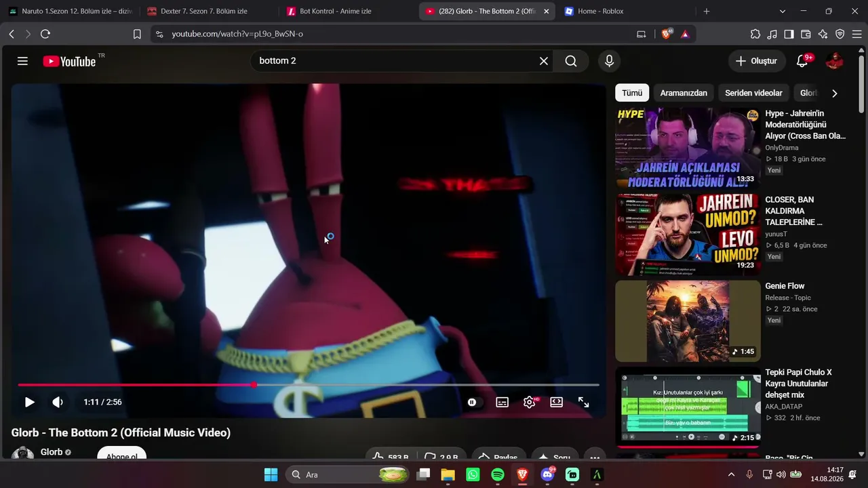Open the CLOSER, BAN KALDIRMA video thumbnail
Image resolution: width=868 pixels, height=488 pixels.
click(x=688, y=235)
